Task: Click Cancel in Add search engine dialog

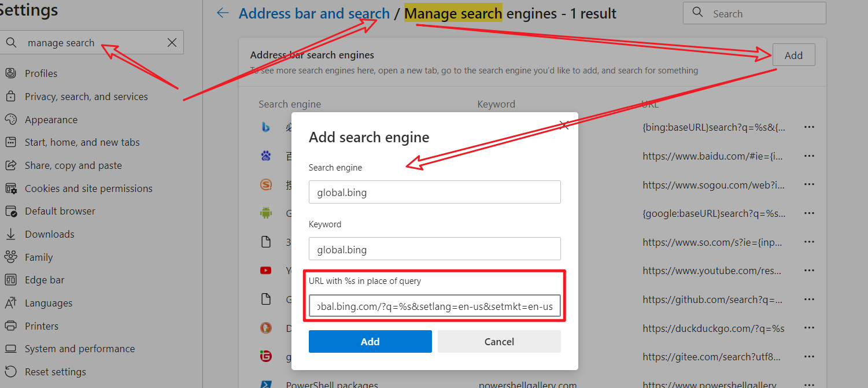Action: coord(499,341)
